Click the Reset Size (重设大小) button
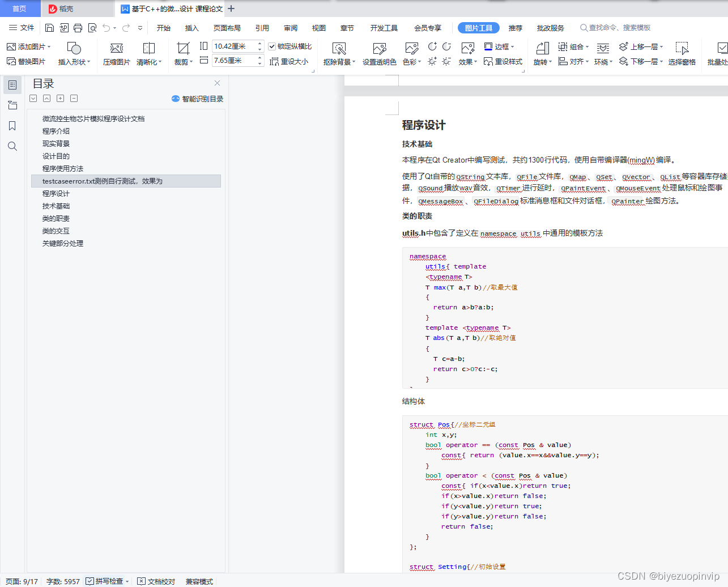Screen dimensions: 728x587 (x=290, y=62)
